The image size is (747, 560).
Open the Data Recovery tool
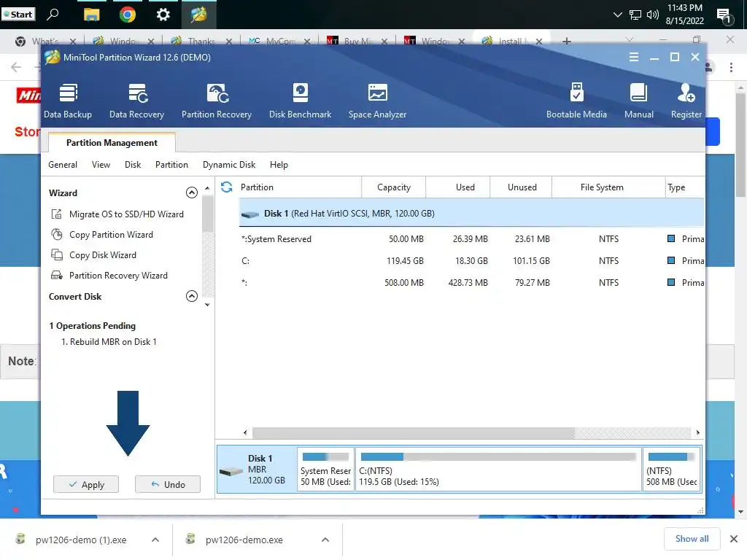136,101
